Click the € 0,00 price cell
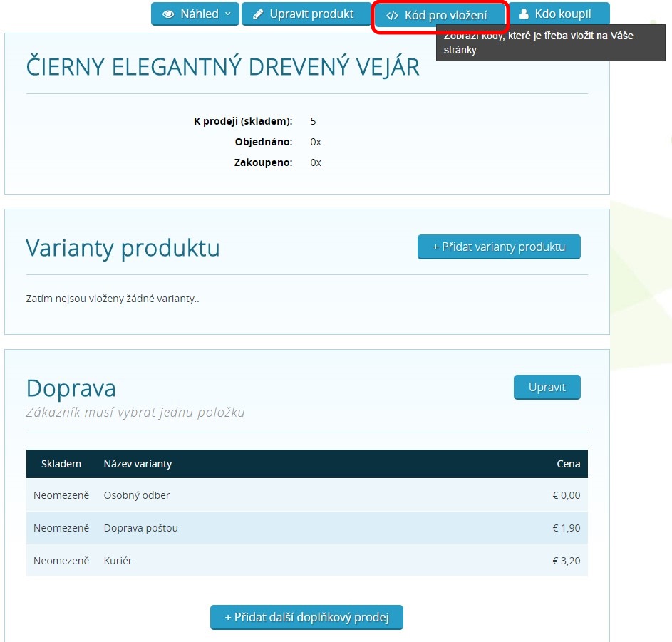672x642 pixels. 566,495
